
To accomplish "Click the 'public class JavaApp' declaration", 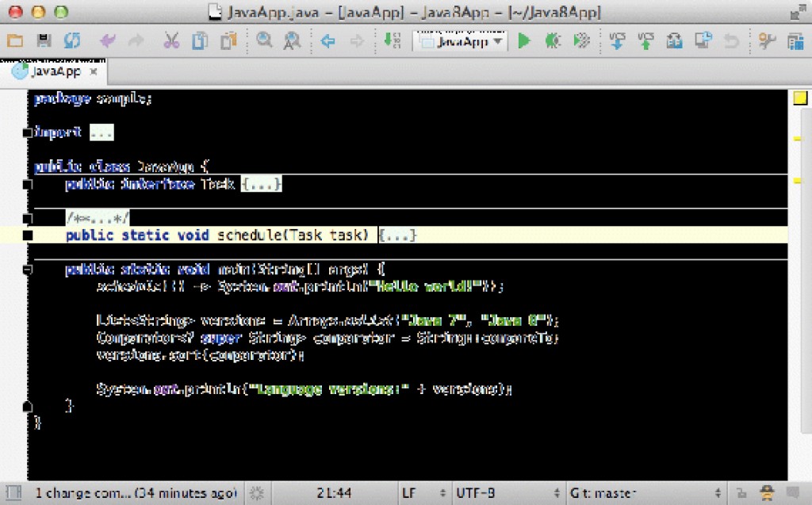I will pos(121,166).
